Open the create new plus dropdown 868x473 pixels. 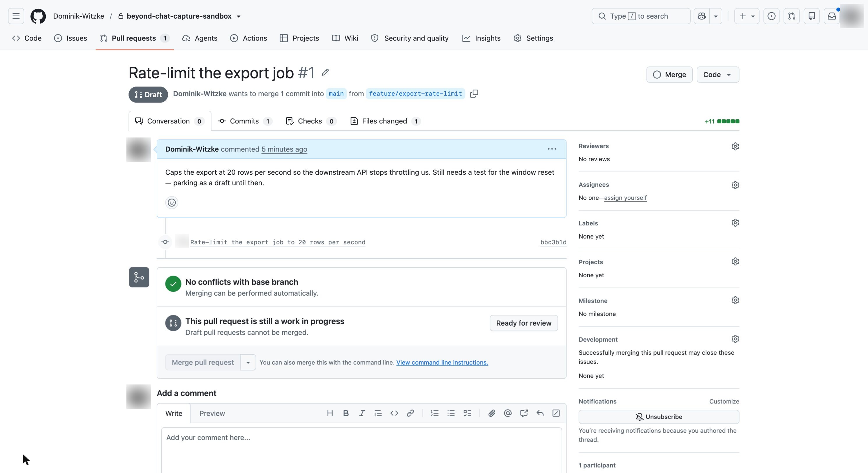click(x=747, y=16)
